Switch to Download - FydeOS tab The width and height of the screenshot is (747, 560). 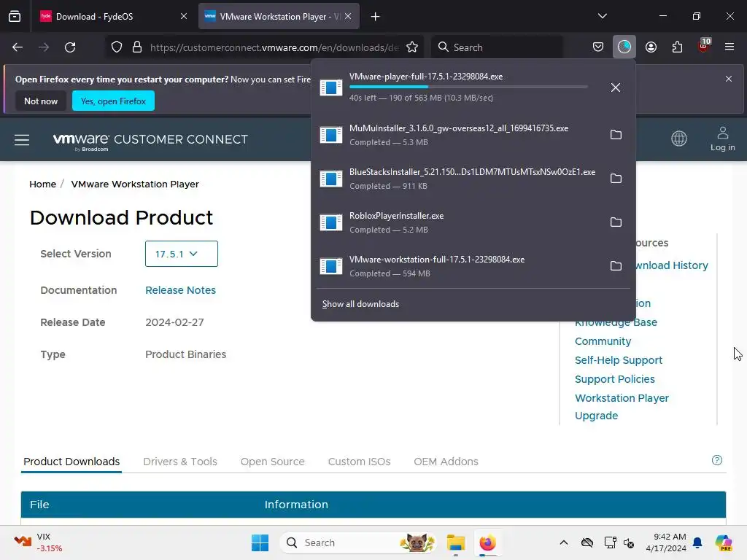tap(112, 16)
